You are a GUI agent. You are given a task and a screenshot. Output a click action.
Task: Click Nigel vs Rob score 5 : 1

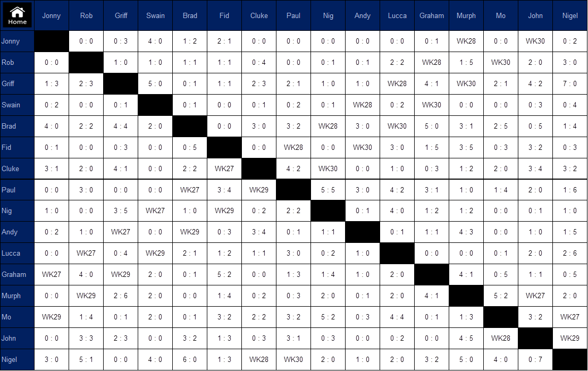(86, 359)
